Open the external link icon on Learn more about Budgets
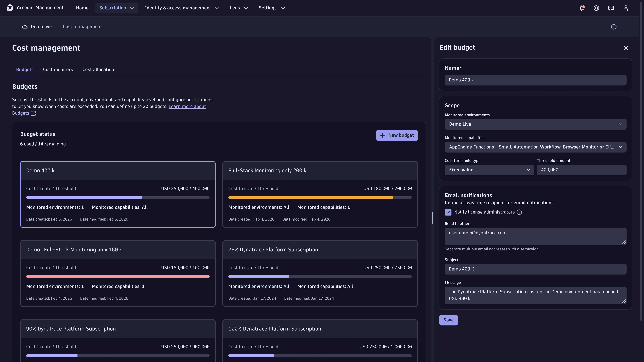644x362 pixels. click(x=33, y=113)
